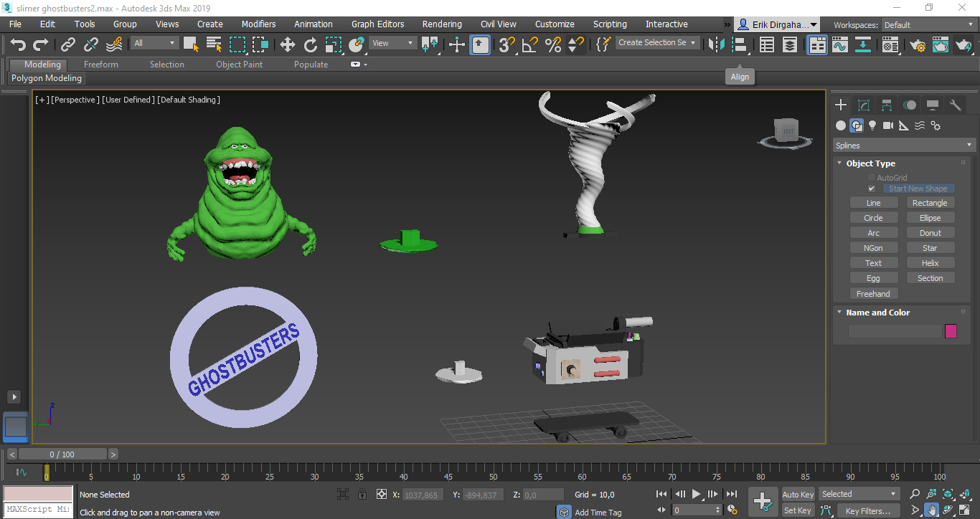Toggle Keyboard Shortcut Override button

(x=480, y=44)
